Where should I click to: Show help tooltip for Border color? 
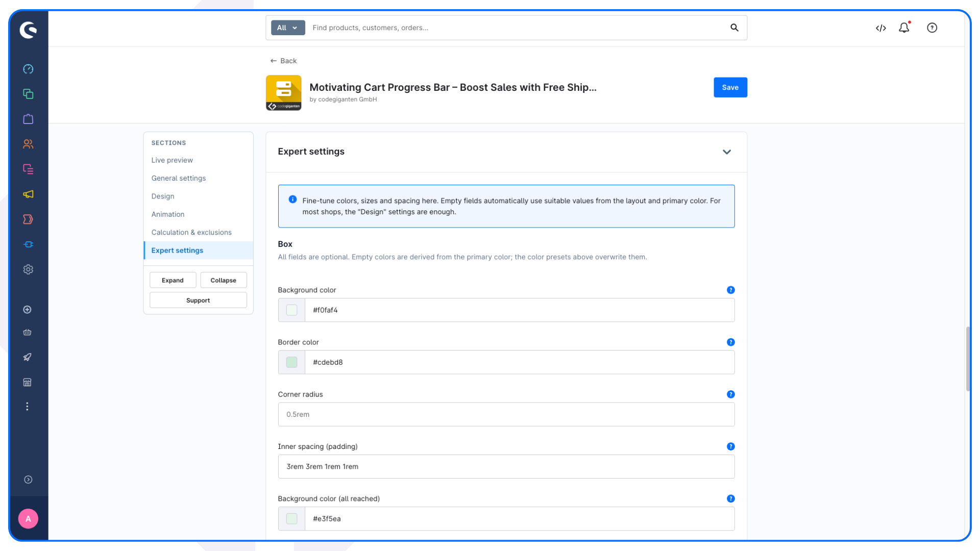pyautogui.click(x=730, y=342)
